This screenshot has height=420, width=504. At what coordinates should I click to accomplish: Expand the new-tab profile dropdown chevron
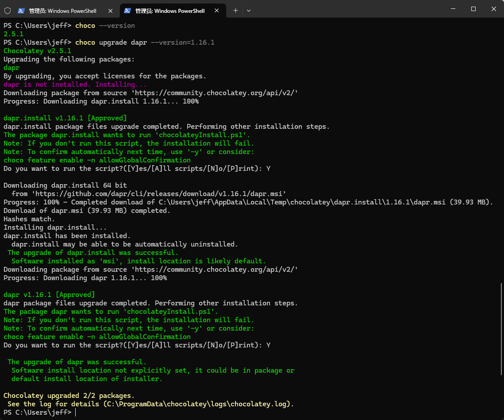pyautogui.click(x=249, y=11)
